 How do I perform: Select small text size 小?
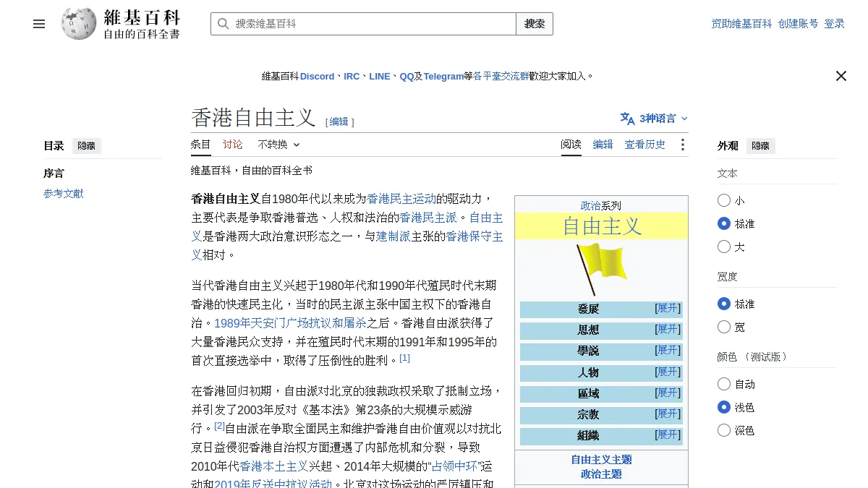[x=724, y=200]
